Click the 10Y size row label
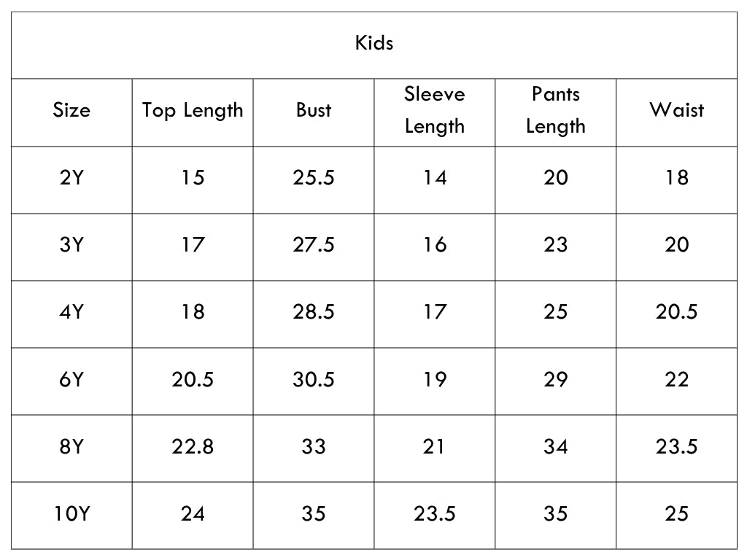Image resolution: width=747 pixels, height=560 pixels. 71,514
